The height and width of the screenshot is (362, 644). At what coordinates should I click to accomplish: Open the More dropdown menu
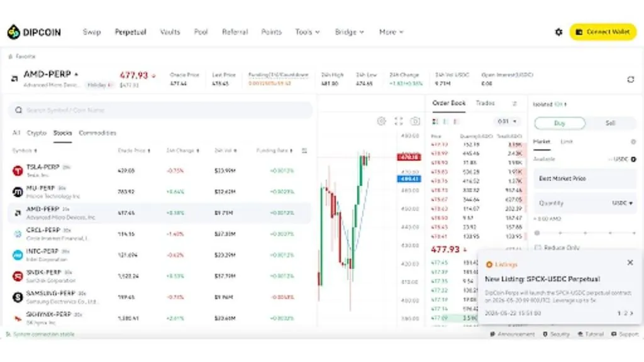click(391, 32)
